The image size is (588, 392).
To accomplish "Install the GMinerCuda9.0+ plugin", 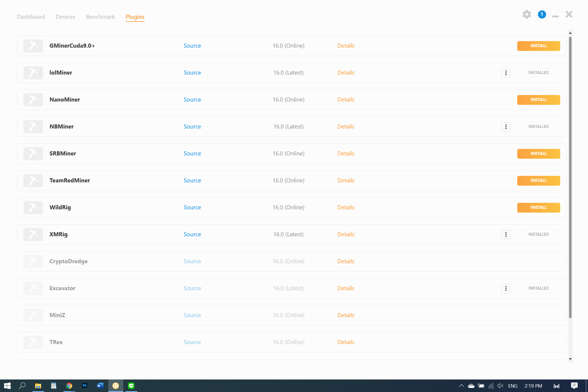I will pyautogui.click(x=538, y=46).
